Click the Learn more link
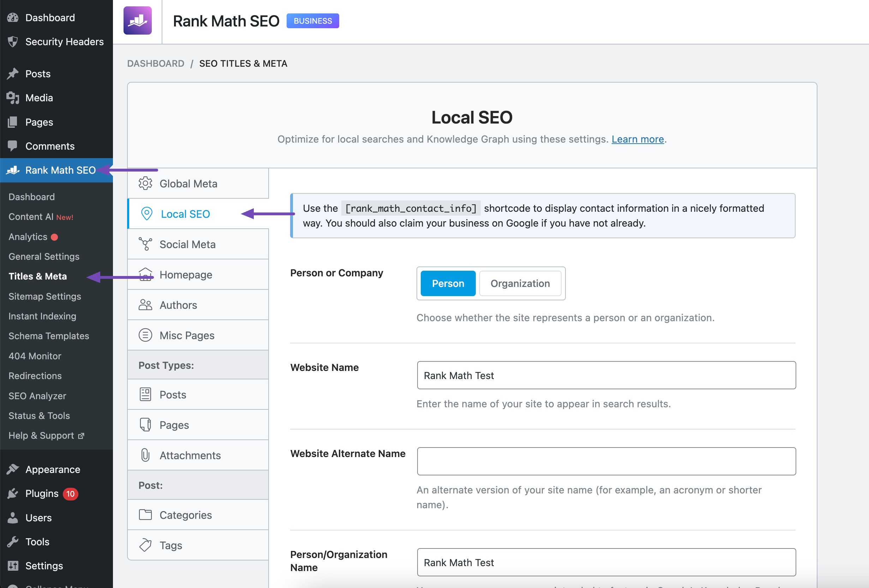 pyautogui.click(x=637, y=139)
